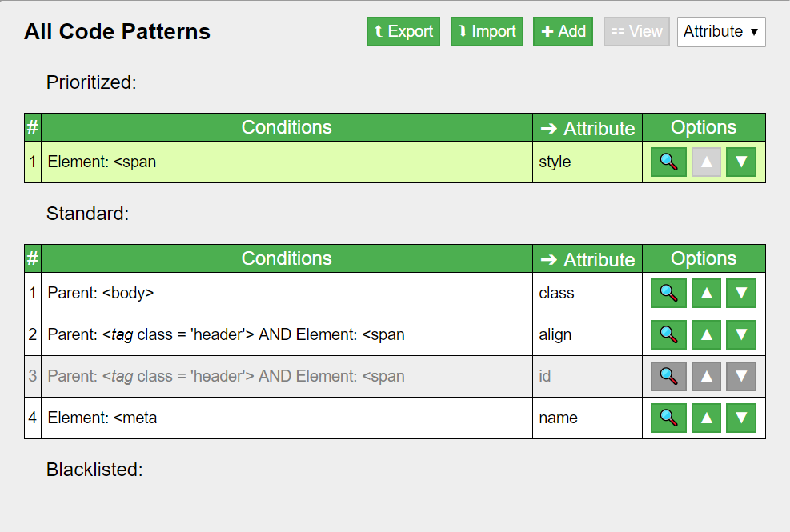The height and width of the screenshot is (532, 790).
Task: Move the prioritized style pattern down
Action: point(741,162)
